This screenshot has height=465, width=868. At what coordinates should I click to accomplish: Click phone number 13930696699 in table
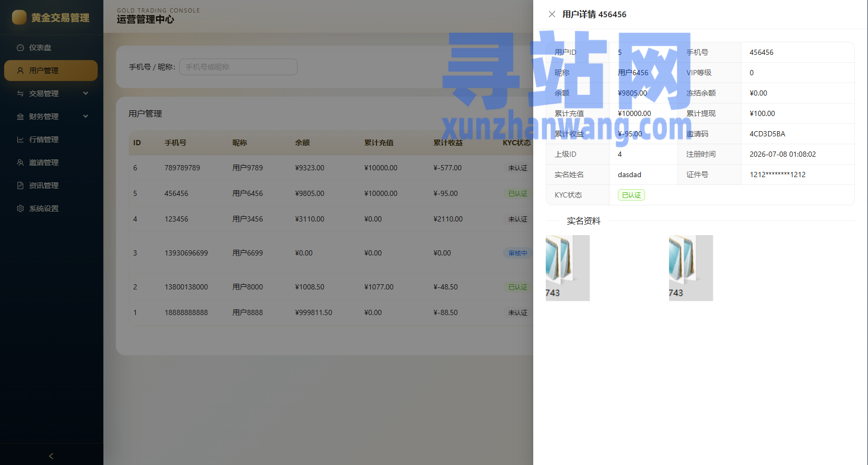click(186, 253)
